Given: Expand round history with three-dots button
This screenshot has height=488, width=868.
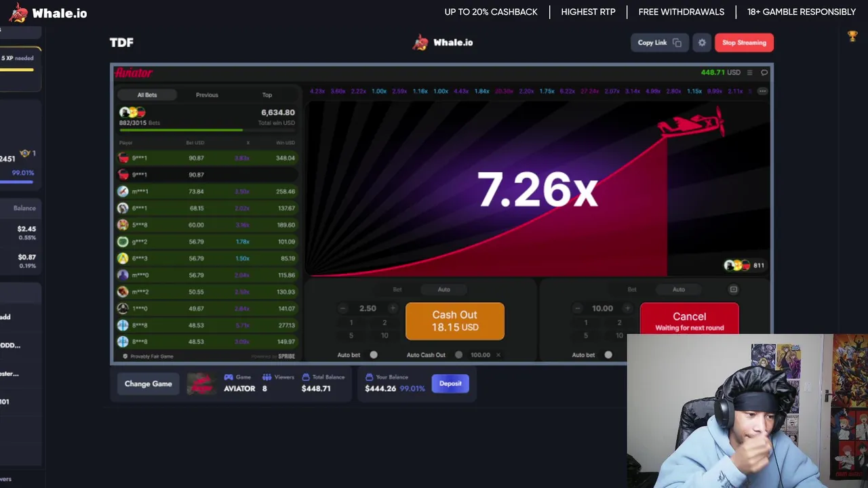Looking at the screenshot, I should click(762, 91).
